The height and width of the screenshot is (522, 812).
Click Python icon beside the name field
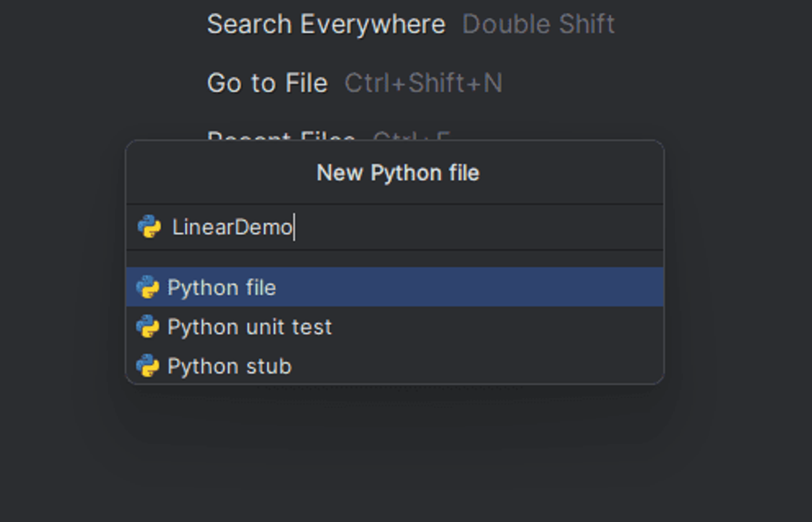coord(149,227)
